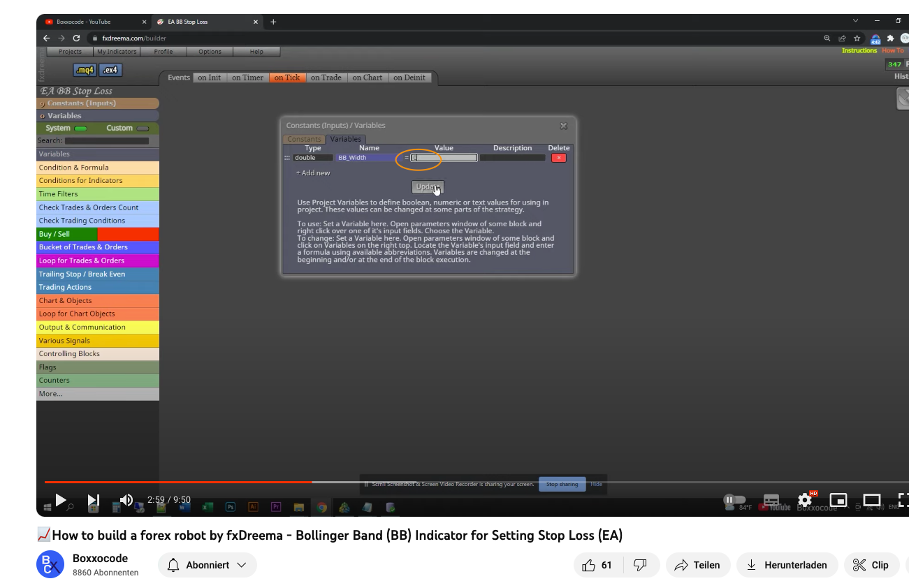Toggle the autoplay switch
The image size is (909, 588).
735,500
